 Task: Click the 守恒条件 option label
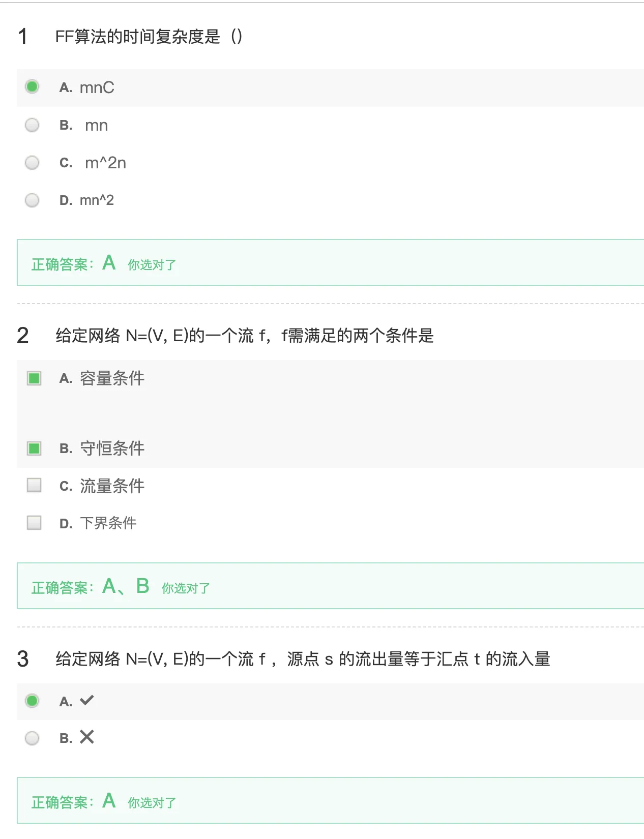112,448
